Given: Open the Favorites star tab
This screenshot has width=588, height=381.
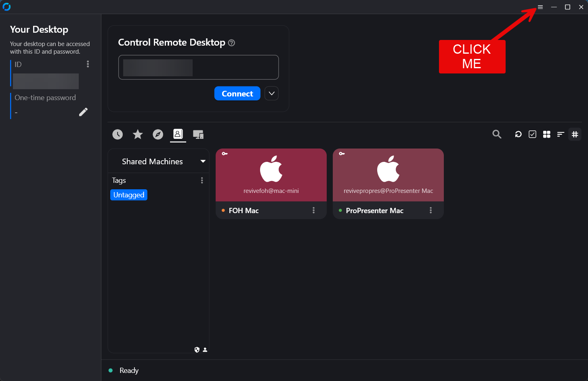Looking at the screenshot, I should [x=138, y=134].
